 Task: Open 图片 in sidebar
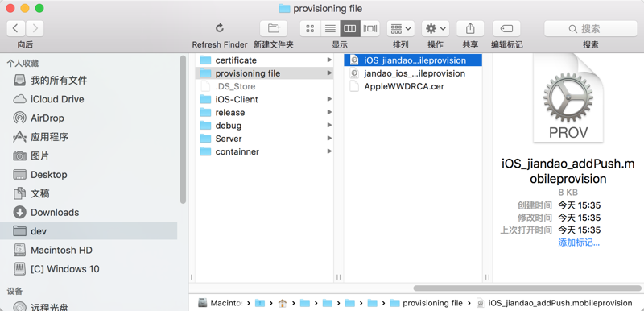pos(89,155)
